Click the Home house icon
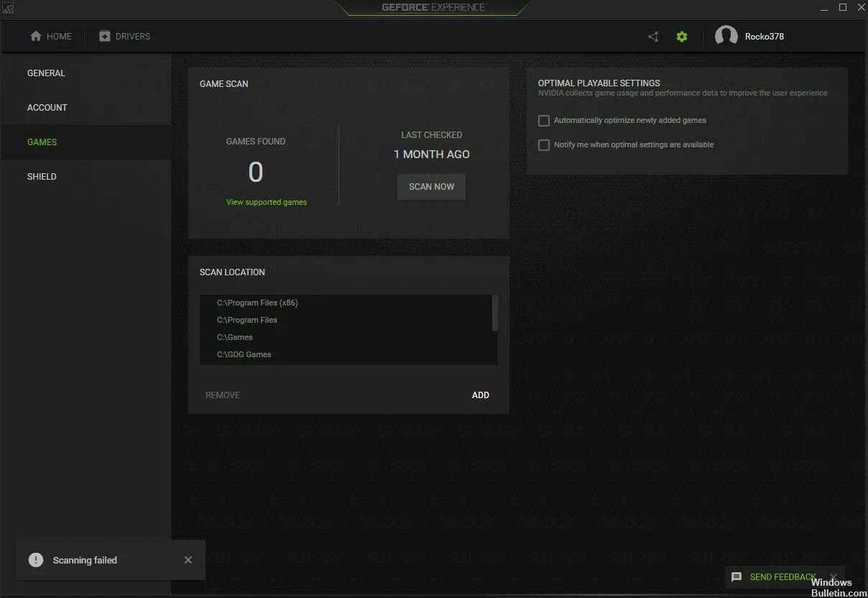The image size is (868, 598). click(36, 36)
